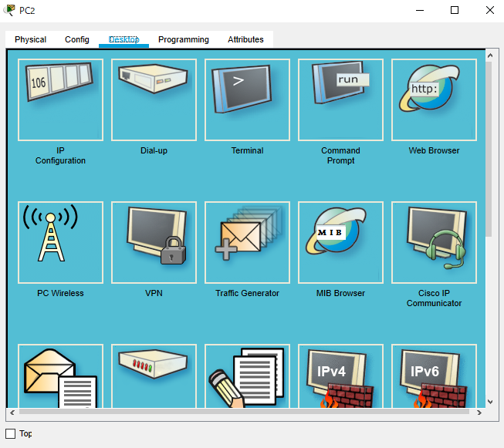This screenshot has height=448, width=504.
Task: Open the modem box icon with red LEDs
Action: click(154, 376)
